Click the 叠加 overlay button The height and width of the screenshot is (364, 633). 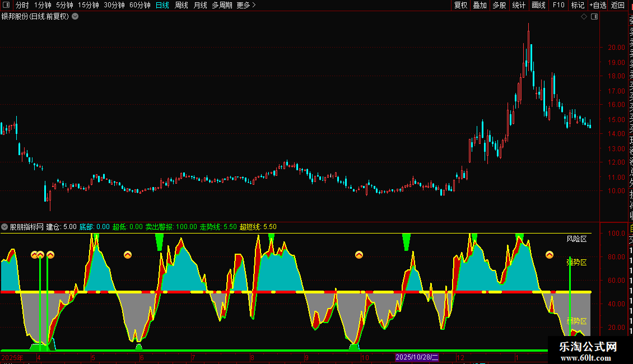(480, 5)
